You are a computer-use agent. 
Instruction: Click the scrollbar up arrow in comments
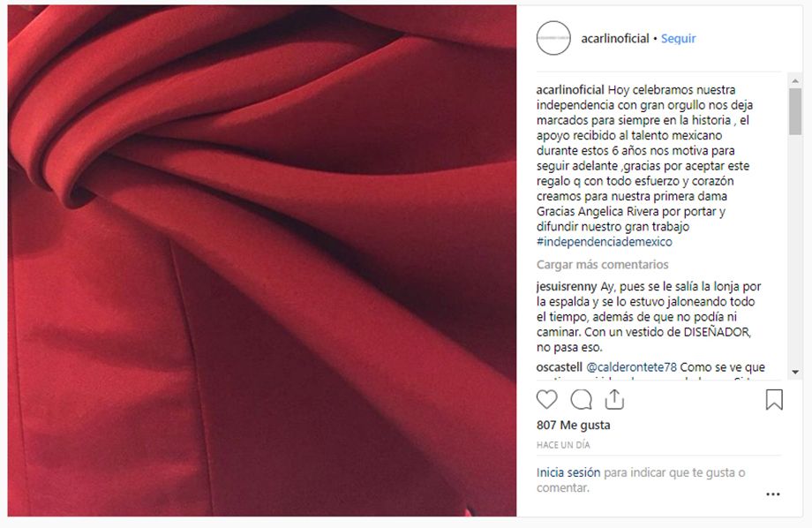tap(795, 81)
